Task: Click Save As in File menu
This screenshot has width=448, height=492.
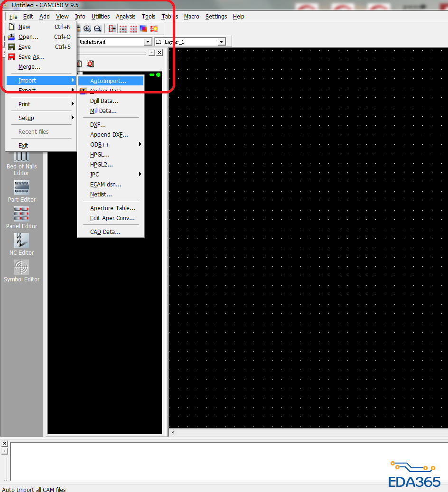Action: click(41, 57)
